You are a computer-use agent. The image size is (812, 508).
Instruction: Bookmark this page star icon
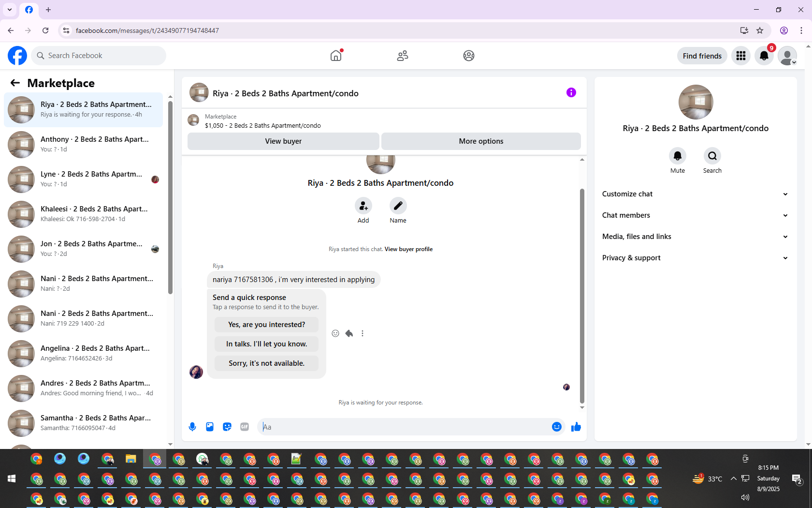pos(760,30)
